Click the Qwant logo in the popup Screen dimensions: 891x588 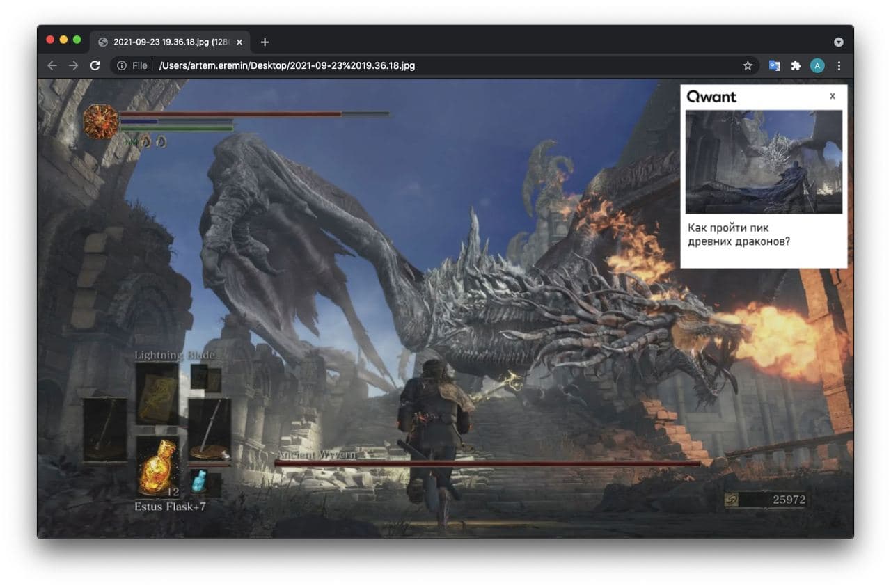coord(711,97)
